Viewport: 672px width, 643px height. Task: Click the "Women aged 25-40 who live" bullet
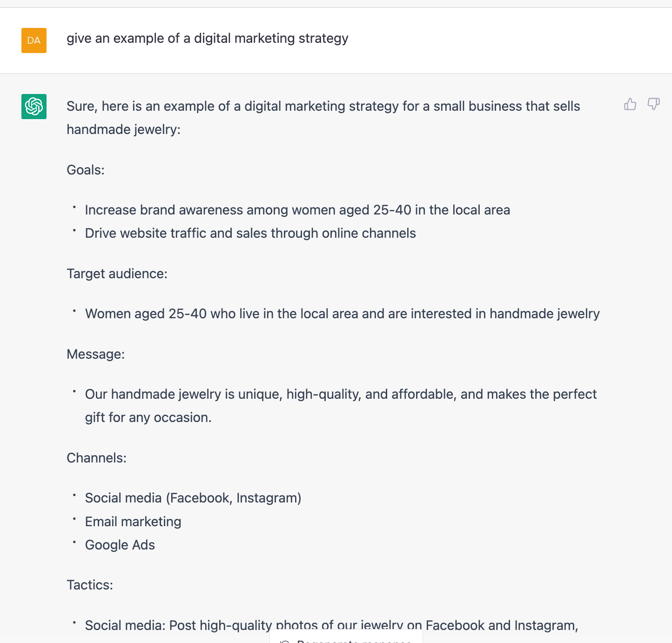342,314
